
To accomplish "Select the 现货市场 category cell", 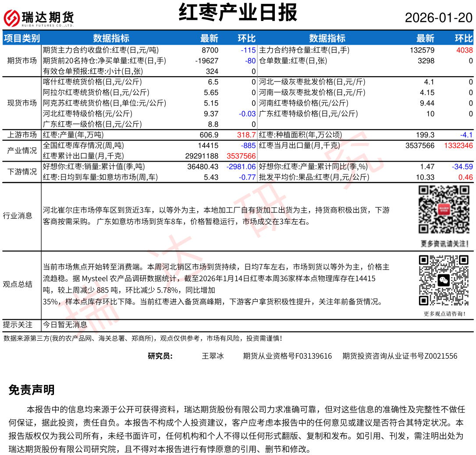I will (22, 103).
